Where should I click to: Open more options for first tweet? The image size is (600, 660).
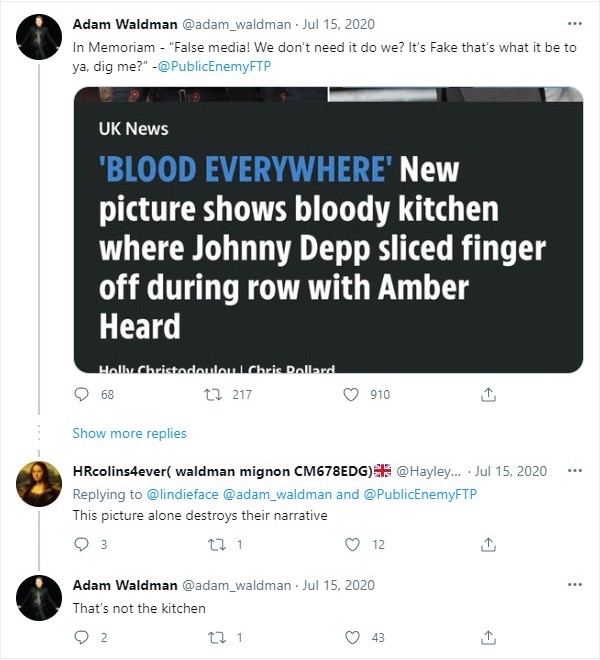click(575, 24)
